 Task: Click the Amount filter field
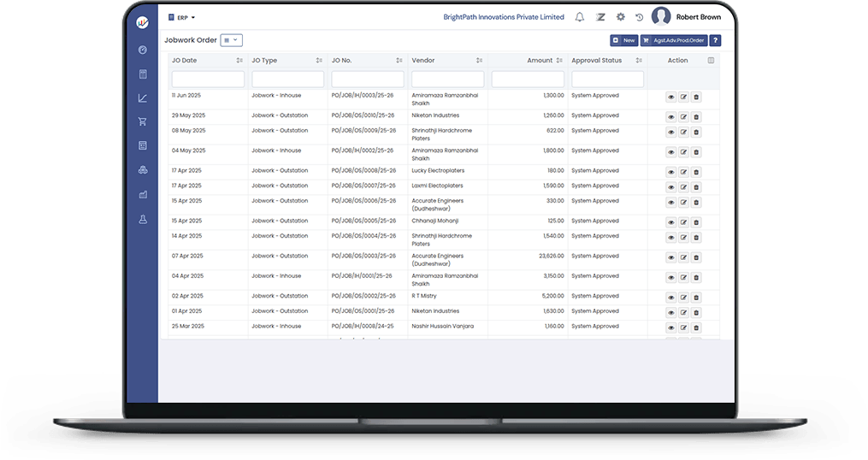(x=528, y=80)
